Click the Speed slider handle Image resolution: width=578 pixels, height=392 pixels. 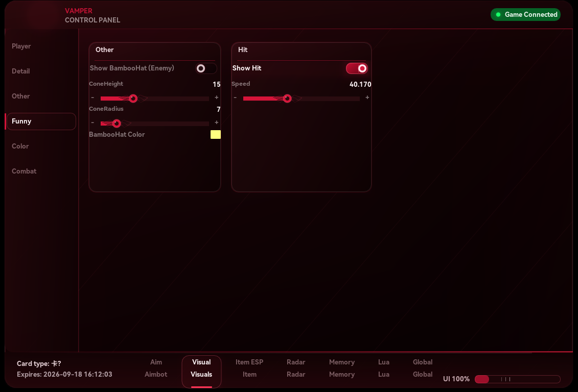coord(287,99)
